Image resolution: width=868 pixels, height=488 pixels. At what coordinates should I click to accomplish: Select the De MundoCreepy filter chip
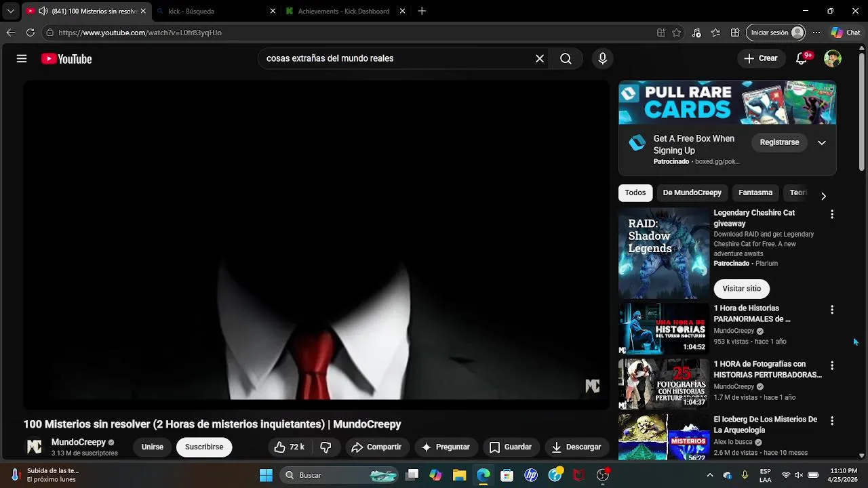click(692, 193)
